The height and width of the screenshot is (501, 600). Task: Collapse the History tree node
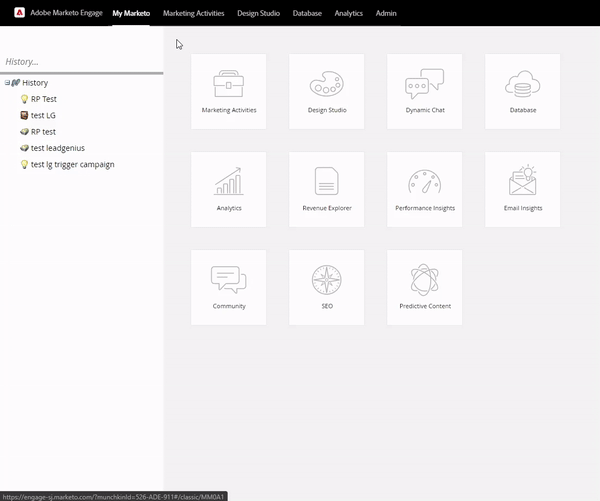pos(7,83)
